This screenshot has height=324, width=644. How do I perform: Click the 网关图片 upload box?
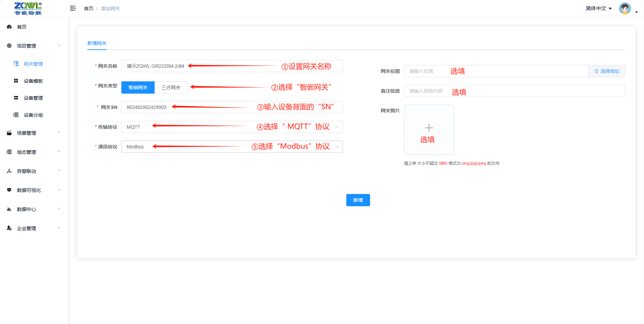point(429,130)
